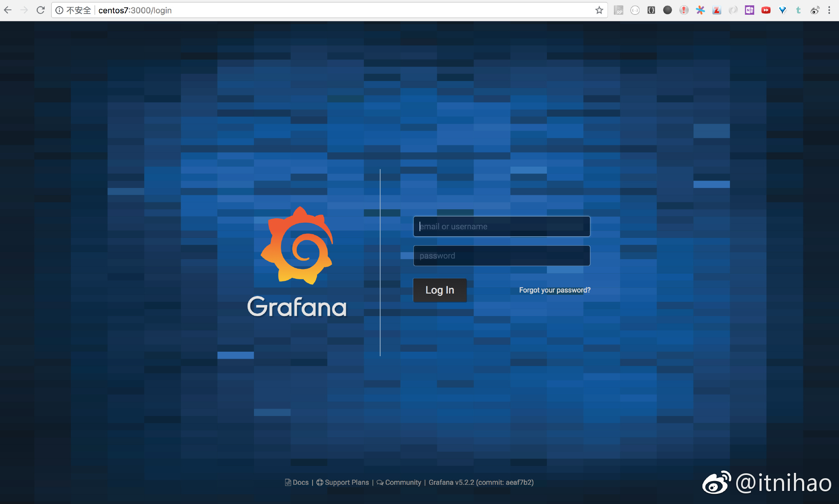Open the Weibo extension in the toolbar
Viewport: 839px width, 504px height.
click(x=815, y=10)
